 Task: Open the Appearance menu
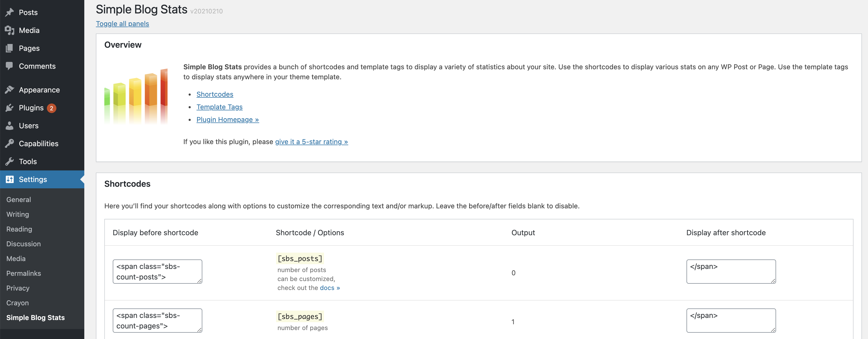[42, 90]
